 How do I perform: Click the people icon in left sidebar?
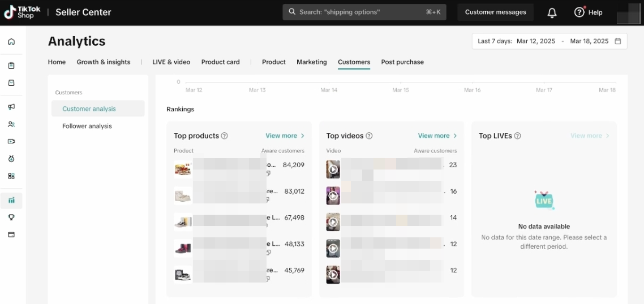[x=11, y=124]
